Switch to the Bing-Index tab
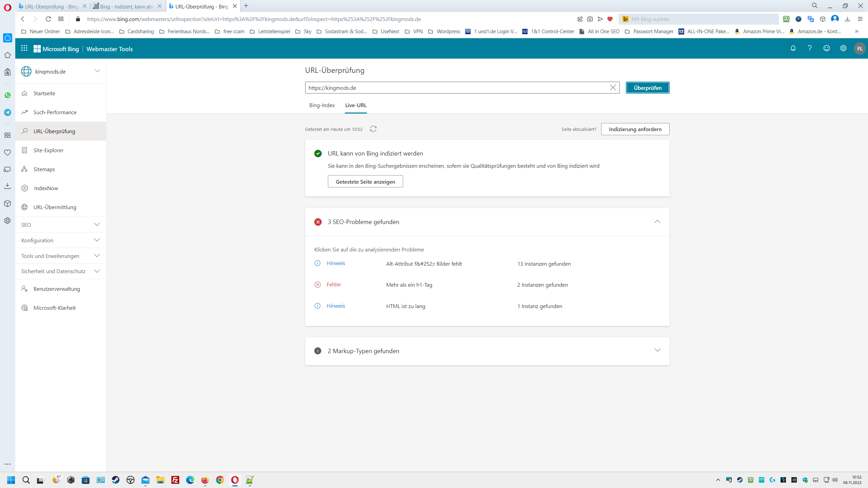This screenshot has height=488, width=868. pos(322,105)
